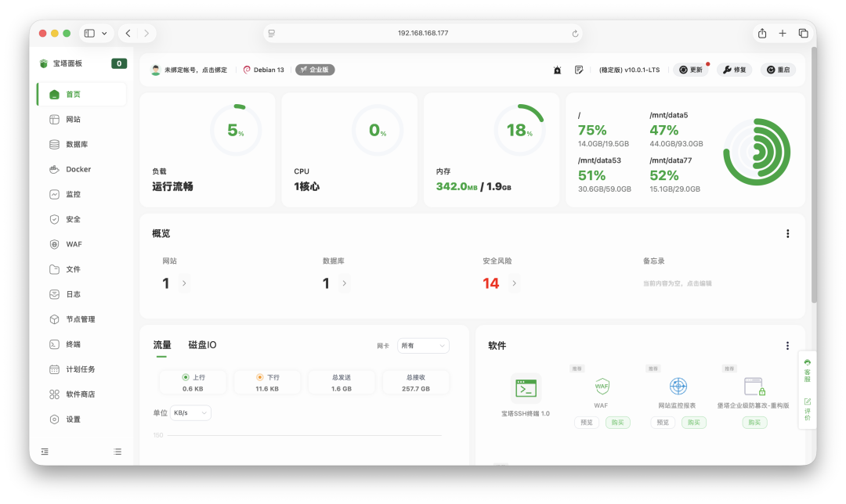This screenshot has height=504, width=846.
Task: Click the 内存 18% usage gauge
Action: (520, 130)
